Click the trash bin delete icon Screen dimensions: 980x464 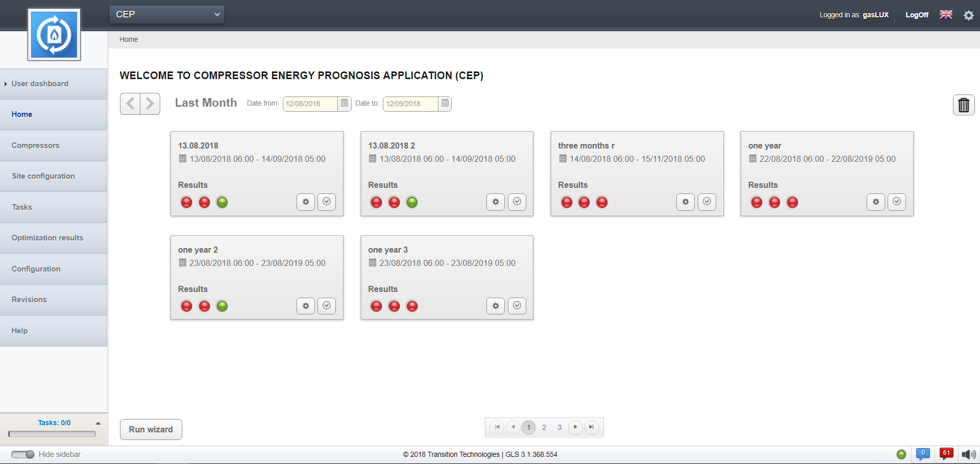(x=963, y=105)
